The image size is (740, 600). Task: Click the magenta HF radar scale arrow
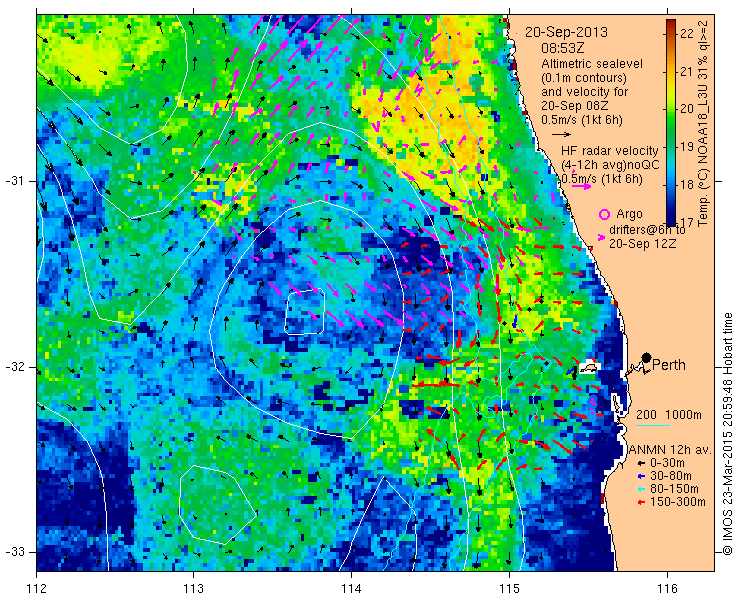coord(581,186)
